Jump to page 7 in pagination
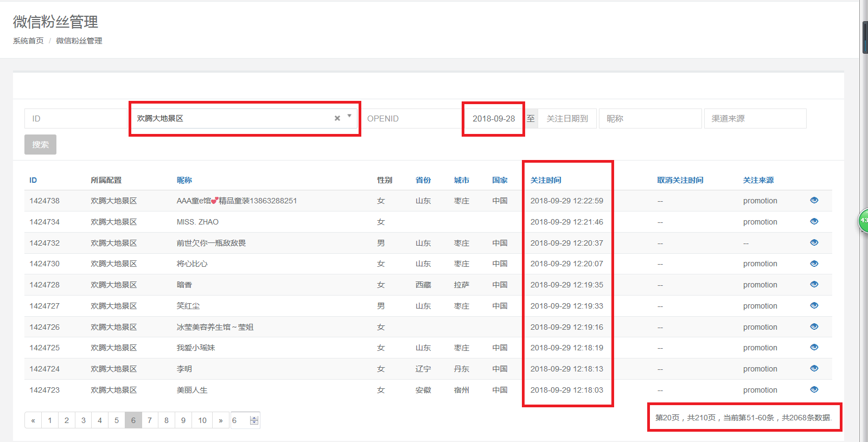The image size is (868, 442). [150, 420]
